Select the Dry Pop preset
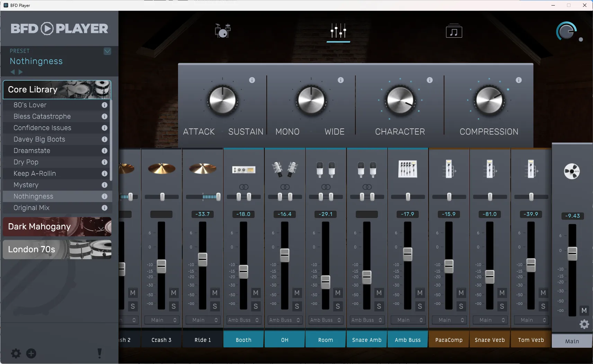The width and height of the screenshot is (593, 364). coord(26,162)
